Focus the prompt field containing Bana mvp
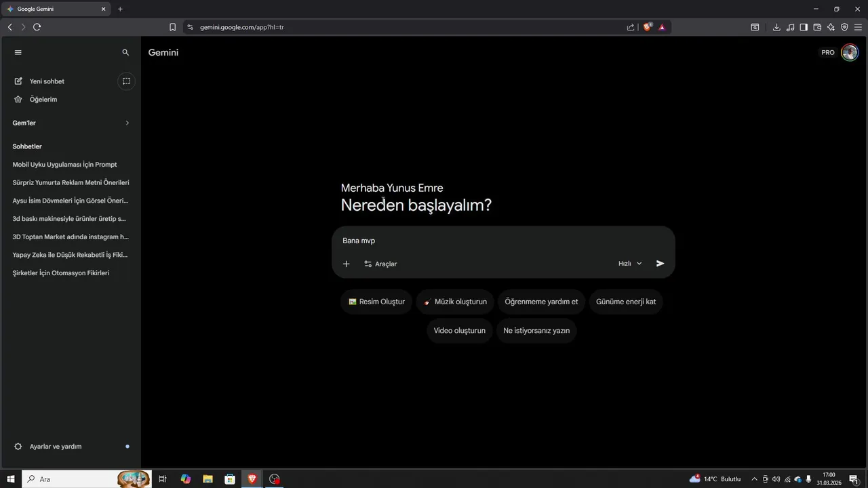 (503, 241)
